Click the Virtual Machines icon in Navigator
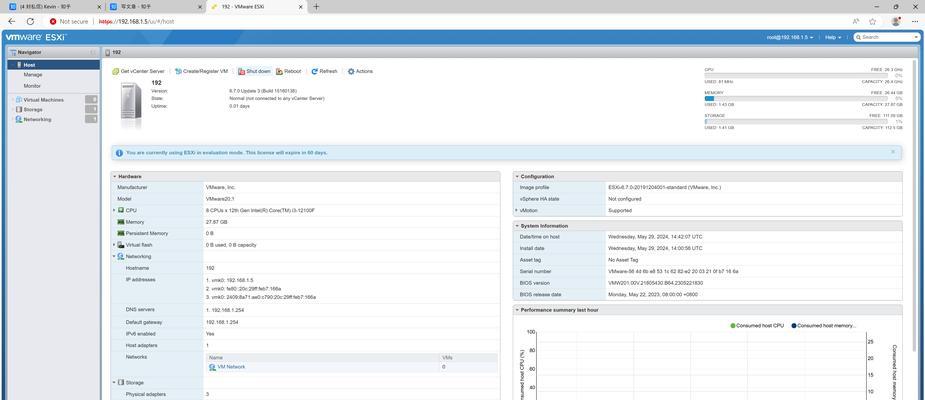 [19, 100]
